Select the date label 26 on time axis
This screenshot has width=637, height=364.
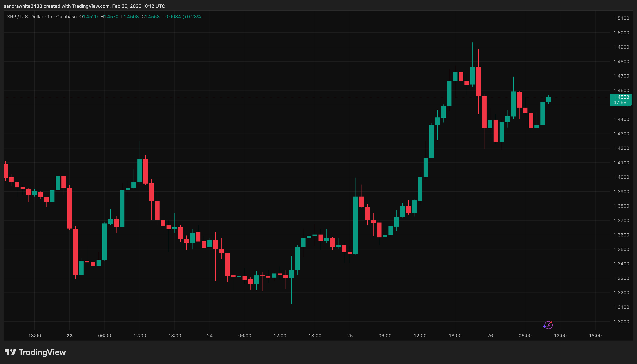coord(490,336)
